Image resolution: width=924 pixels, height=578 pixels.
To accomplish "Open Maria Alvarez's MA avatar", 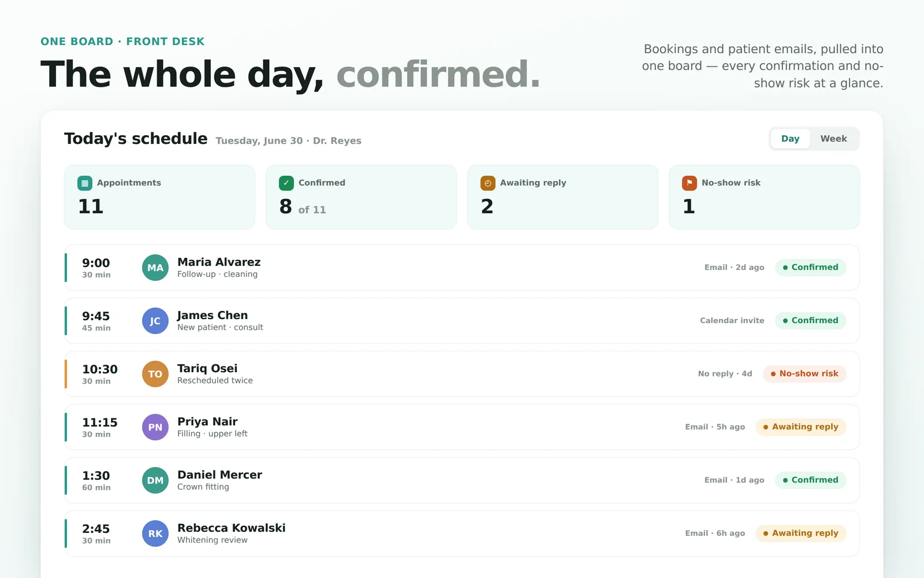I will click(x=155, y=268).
